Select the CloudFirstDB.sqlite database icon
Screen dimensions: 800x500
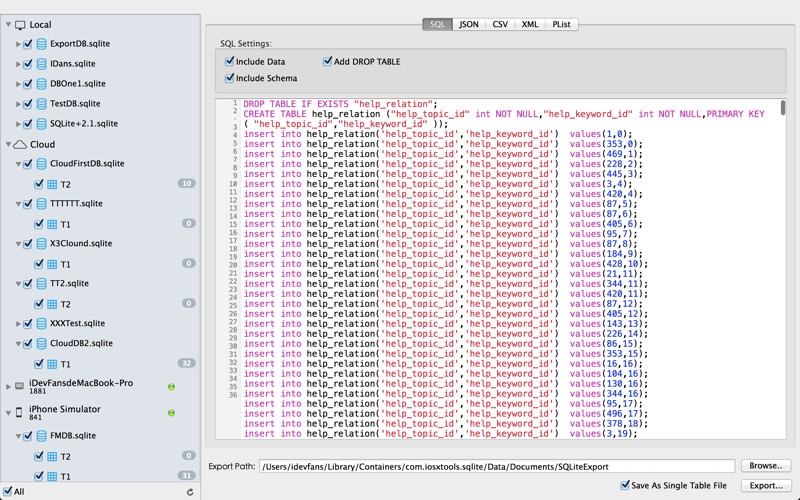[x=41, y=164]
